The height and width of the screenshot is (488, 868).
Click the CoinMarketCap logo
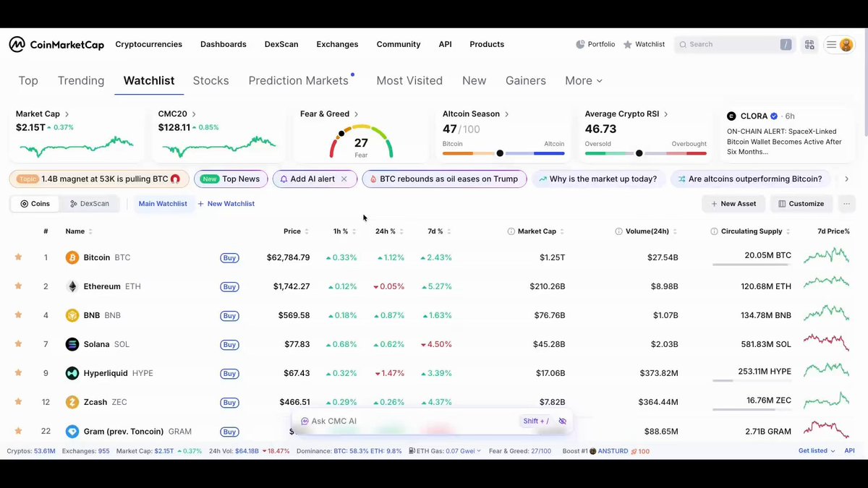tap(56, 45)
